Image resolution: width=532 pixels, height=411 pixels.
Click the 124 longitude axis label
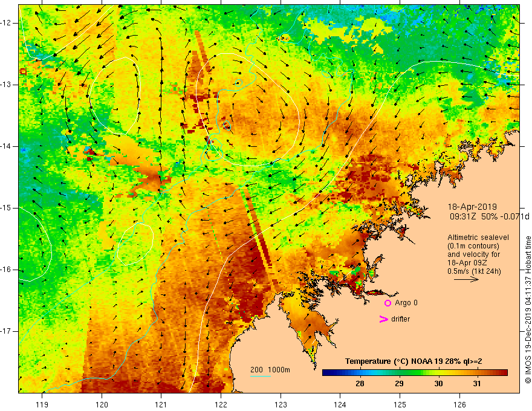point(340,404)
